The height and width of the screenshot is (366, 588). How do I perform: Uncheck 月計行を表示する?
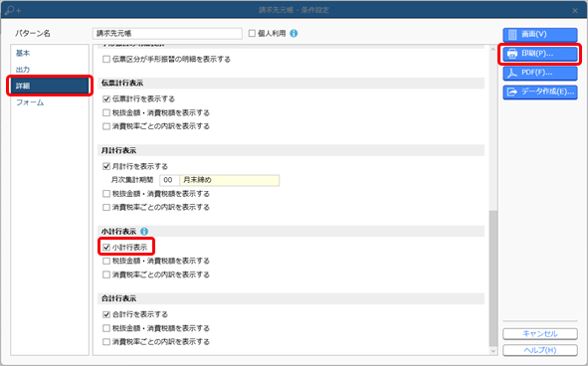106,166
